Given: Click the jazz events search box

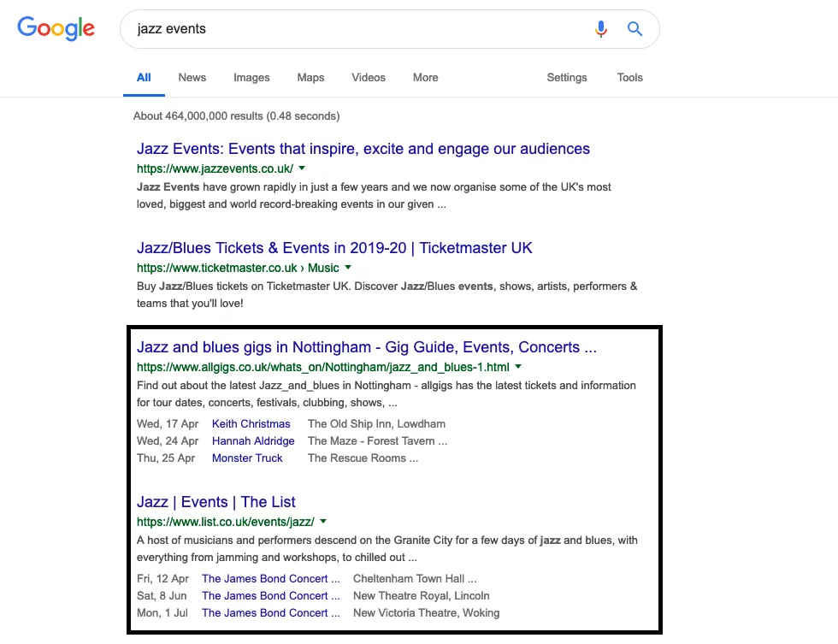Looking at the screenshot, I should click(x=359, y=29).
